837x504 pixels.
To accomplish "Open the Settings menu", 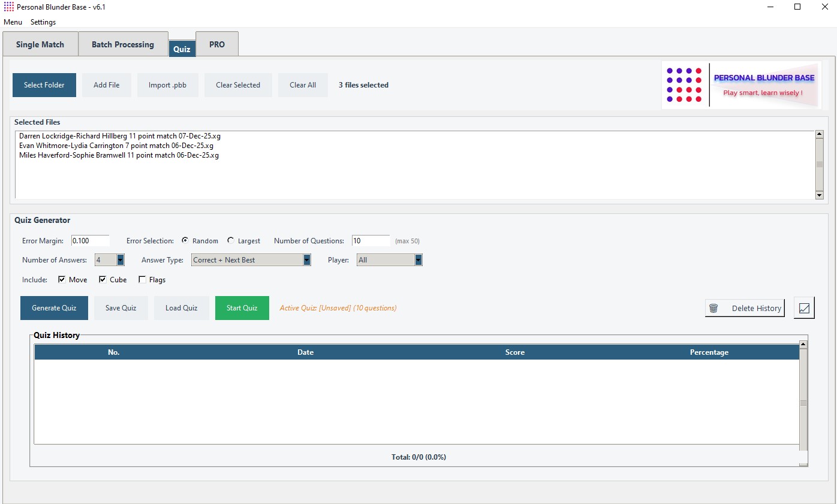I will [x=43, y=22].
